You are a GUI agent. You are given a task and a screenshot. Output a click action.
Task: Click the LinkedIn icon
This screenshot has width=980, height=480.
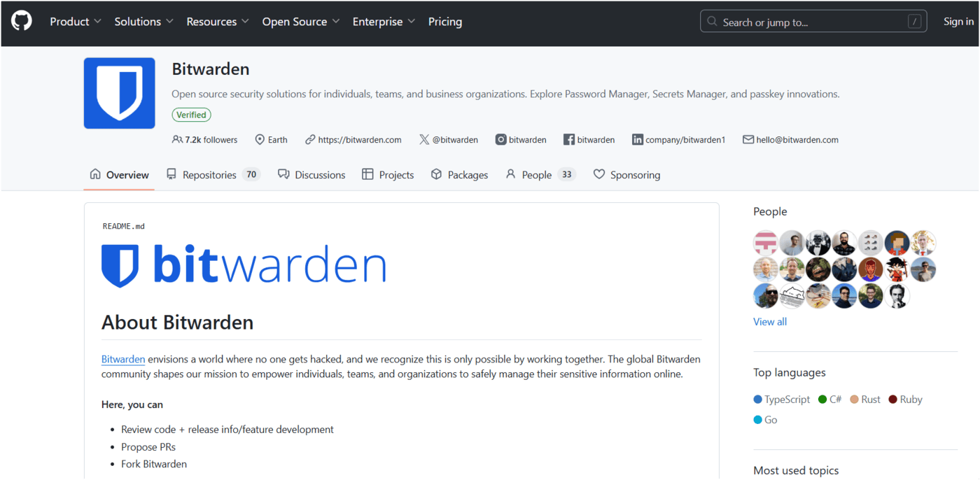pos(638,140)
